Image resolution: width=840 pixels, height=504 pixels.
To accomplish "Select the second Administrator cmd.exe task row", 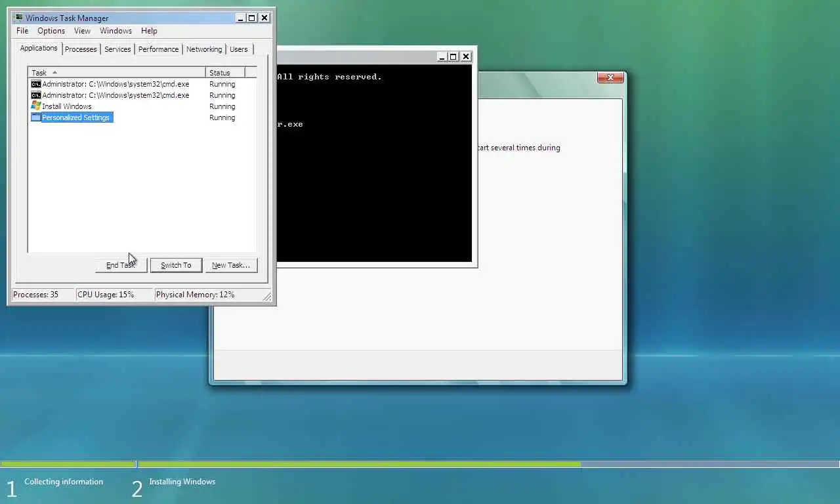I will tap(142, 95).
